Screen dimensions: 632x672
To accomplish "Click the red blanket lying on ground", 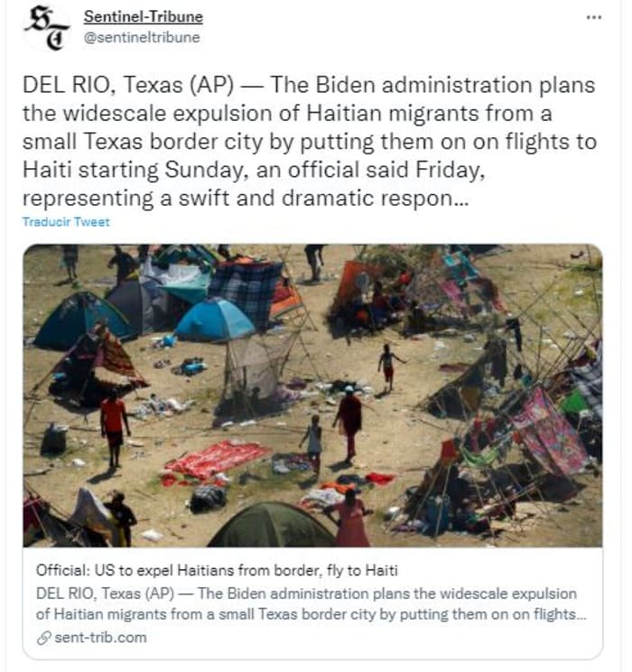I will pos(217,459).
